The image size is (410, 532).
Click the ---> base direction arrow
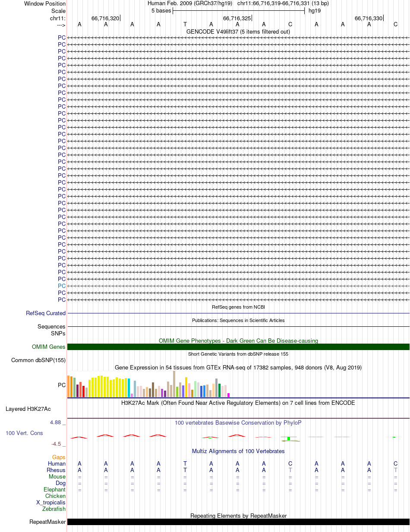click(x=60, y=25)
